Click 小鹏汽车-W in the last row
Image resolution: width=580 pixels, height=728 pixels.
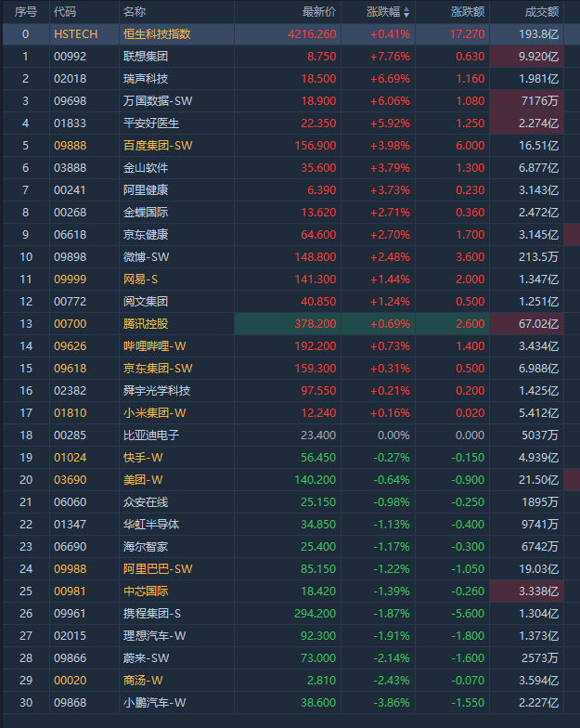pyautogui.click(x=155, y=702)
